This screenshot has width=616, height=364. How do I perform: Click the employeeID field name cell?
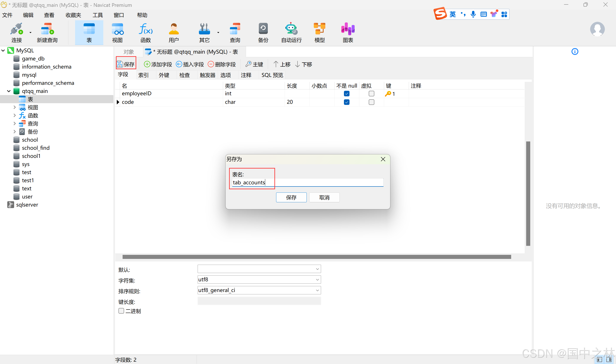coord(171,94)
